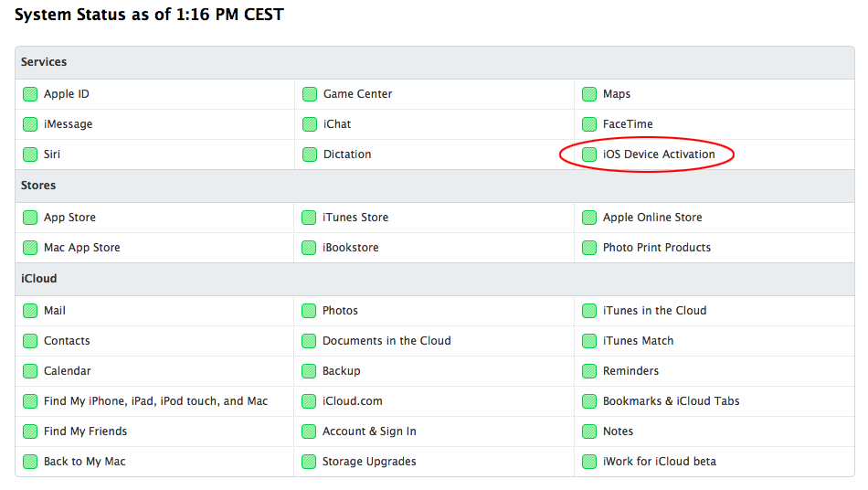Click the green status icon beside Mac App Store
Viewport: 868px width, 490px height.
(x=30, y=248)
